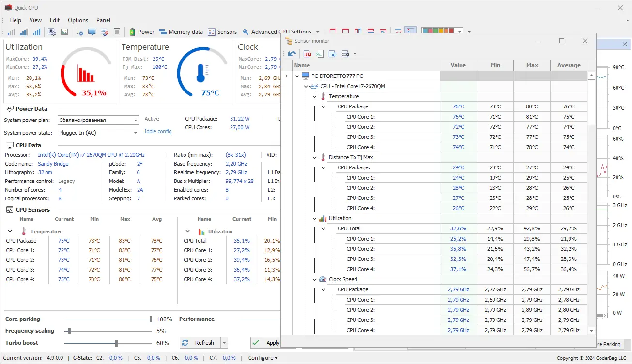Click the blue undo arrow in Sensor monitor

click(292, 54)
